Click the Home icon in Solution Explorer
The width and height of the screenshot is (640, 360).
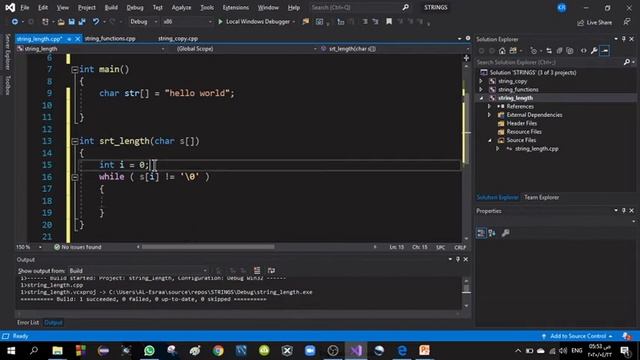pos(502,51)
